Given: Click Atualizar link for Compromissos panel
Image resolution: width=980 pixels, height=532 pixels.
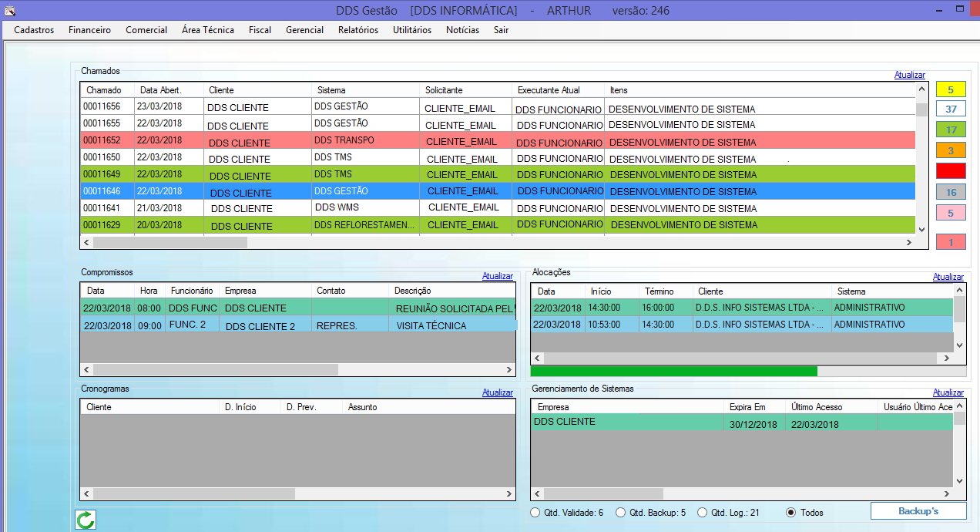Looking at the screenshot, I should point(497,276).
